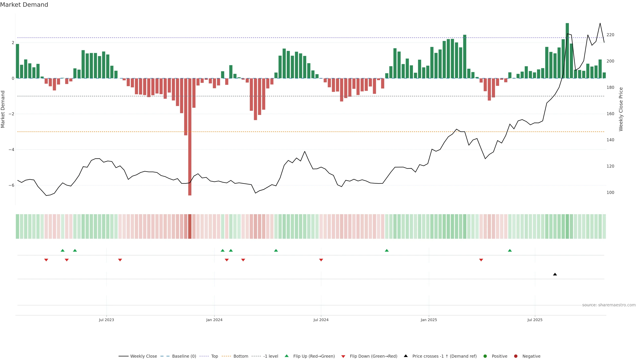The height and width of the screenshot is (362, 644).
Task: Toggle the -1 level legend entry
Action: point(271,356)
